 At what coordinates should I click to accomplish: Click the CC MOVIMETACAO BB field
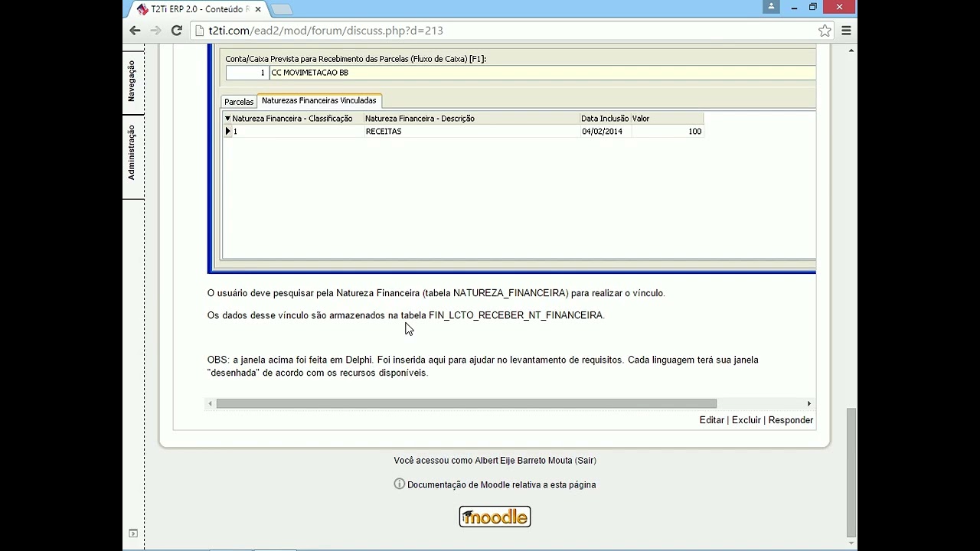click(x=543, y=73)
